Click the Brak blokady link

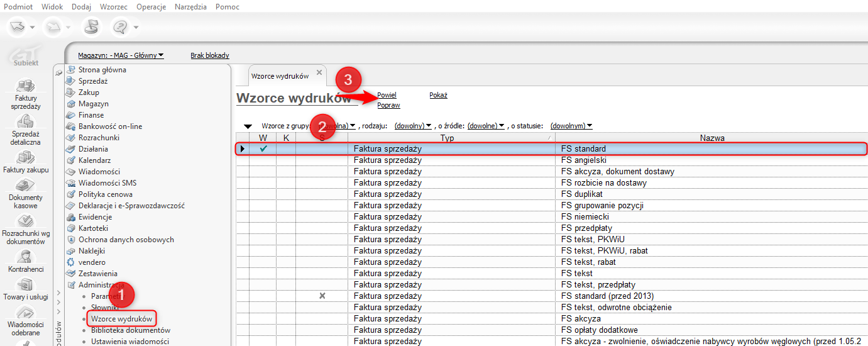coord(210,55)
